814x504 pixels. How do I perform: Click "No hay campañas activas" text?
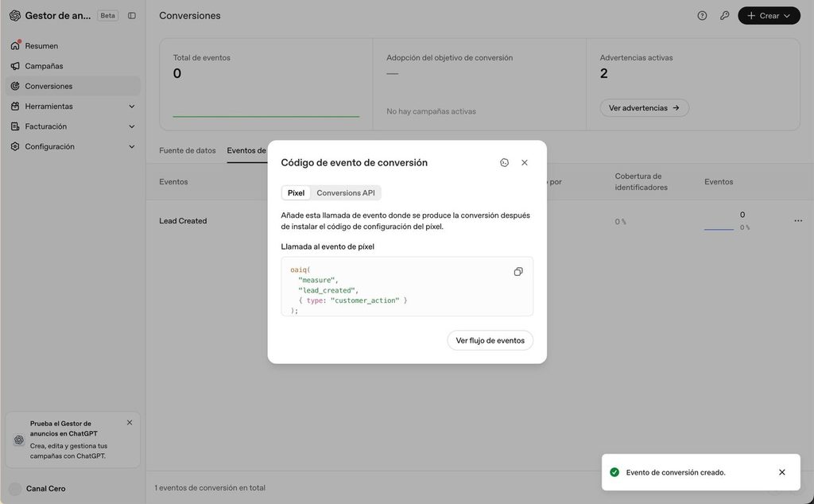pyautogui.click(x=431, y=111)
